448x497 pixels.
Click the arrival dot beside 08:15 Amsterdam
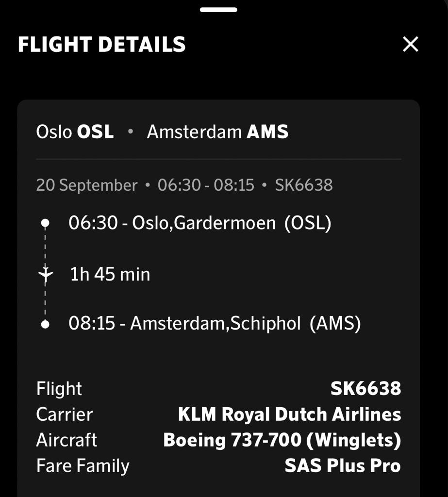tap(45, 324)
